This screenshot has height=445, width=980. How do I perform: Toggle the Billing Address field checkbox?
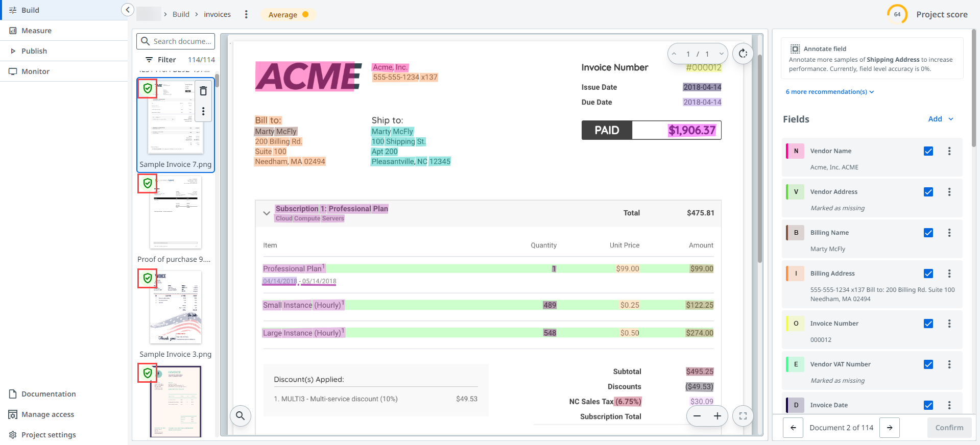click(x=928, y=274)
